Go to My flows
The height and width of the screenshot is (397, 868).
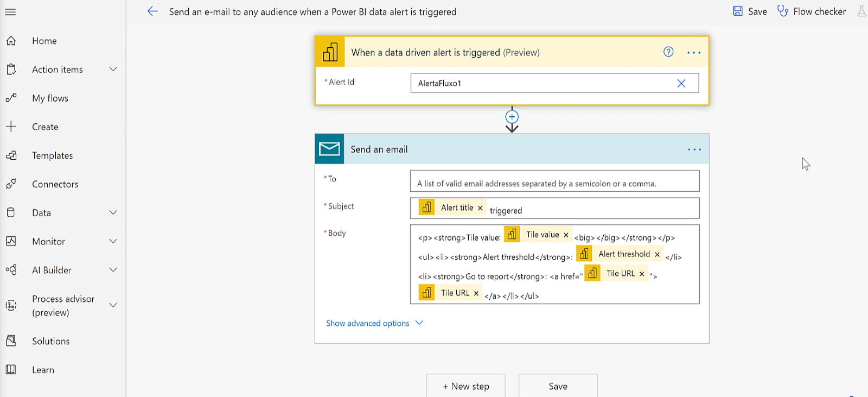(x=50, y=98)
